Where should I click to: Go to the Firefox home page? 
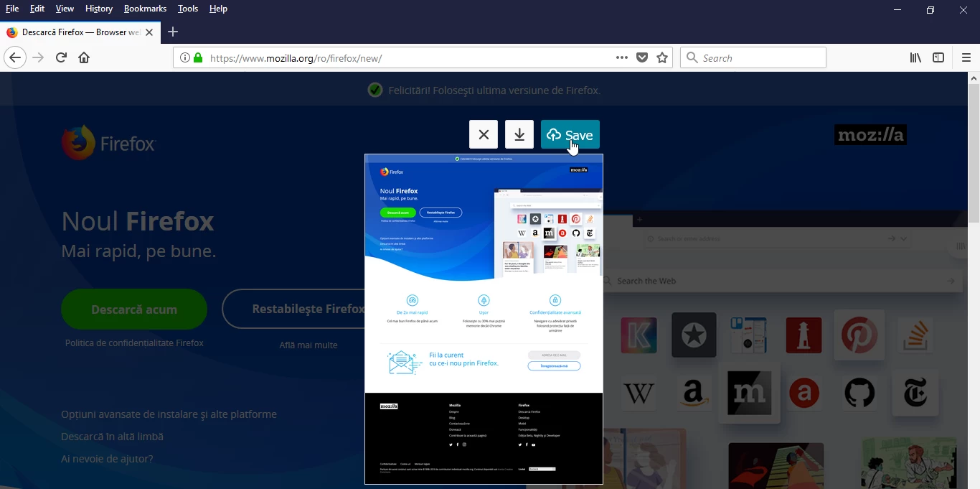[84, 57]
